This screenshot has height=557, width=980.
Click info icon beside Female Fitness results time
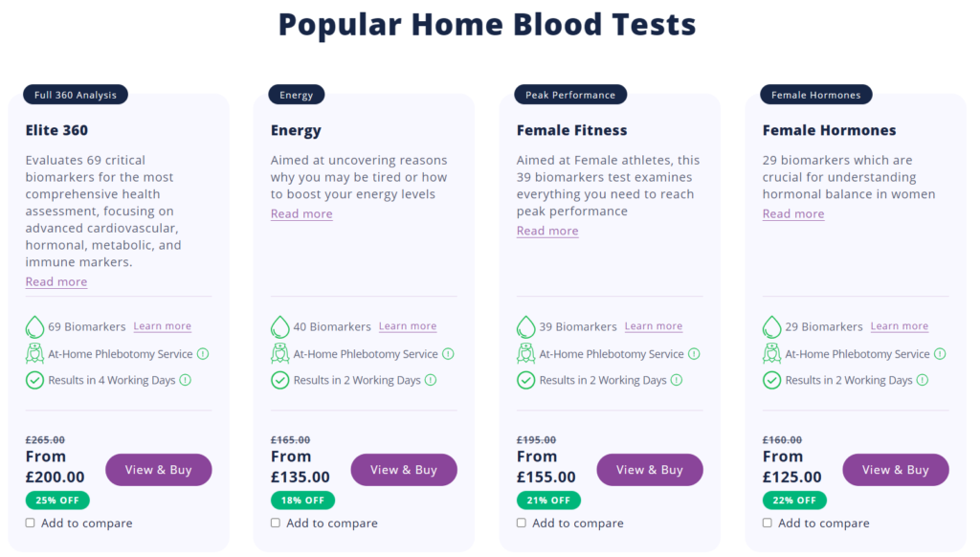(677, 380)
